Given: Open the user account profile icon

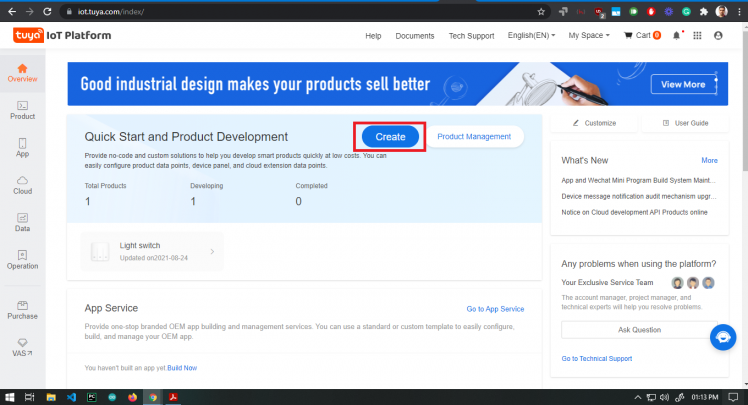Looking at the screenshot, I should 718,35.
